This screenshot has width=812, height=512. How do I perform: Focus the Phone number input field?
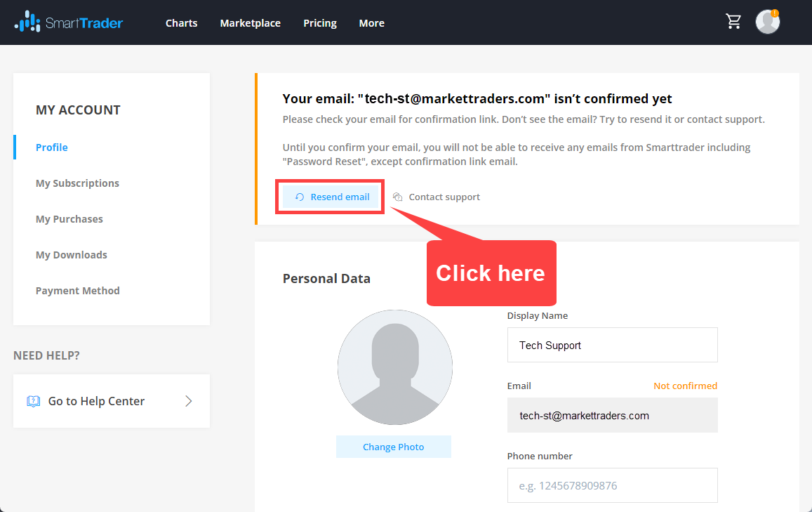click(x=612, y=485)
